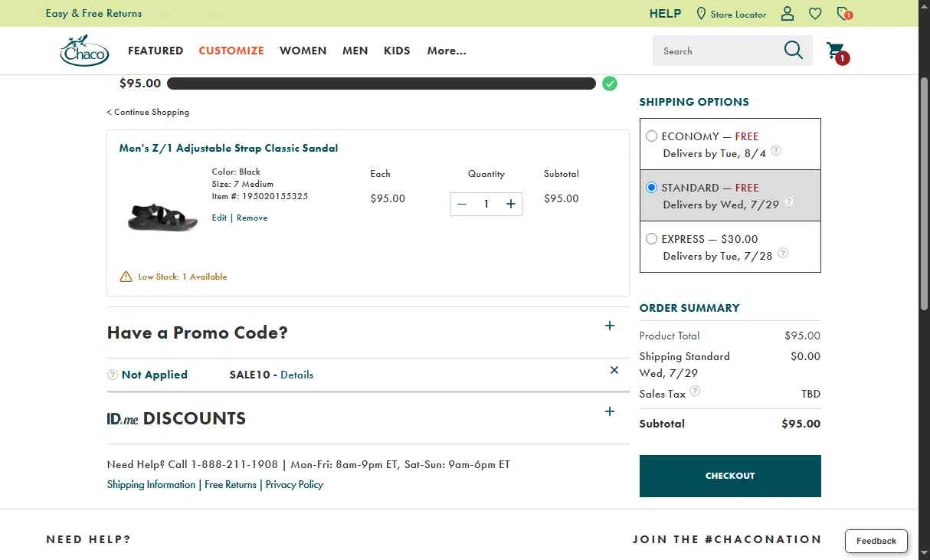Select Express shipping option
Image resolution: width=930 pixels, height=560 pixels.
[651, 239]
